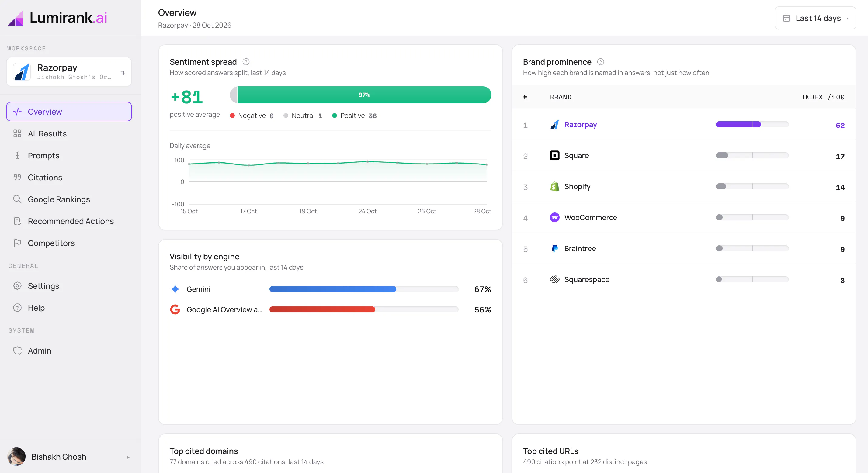
Task: Open the Razorpay workspace switcher
Action: pyautogui.click(x=69, y=72)
